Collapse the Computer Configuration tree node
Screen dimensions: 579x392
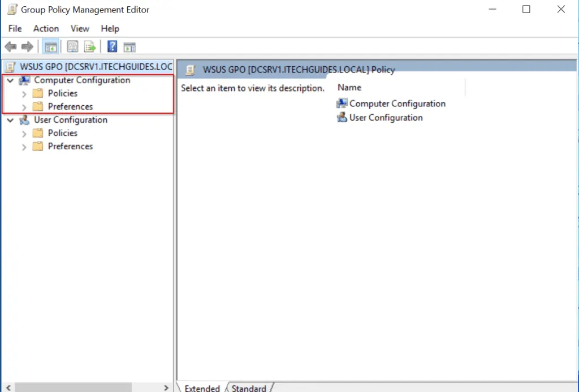[x=10, y=80]
